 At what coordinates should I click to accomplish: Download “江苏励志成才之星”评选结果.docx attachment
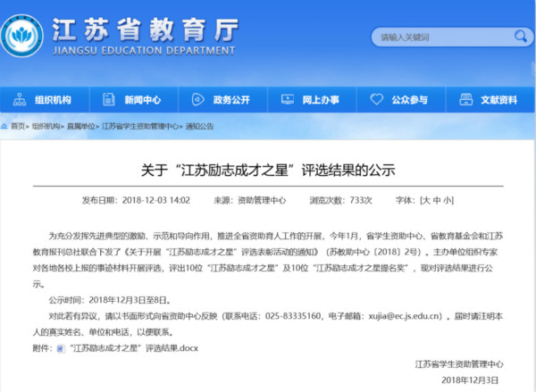131,346
